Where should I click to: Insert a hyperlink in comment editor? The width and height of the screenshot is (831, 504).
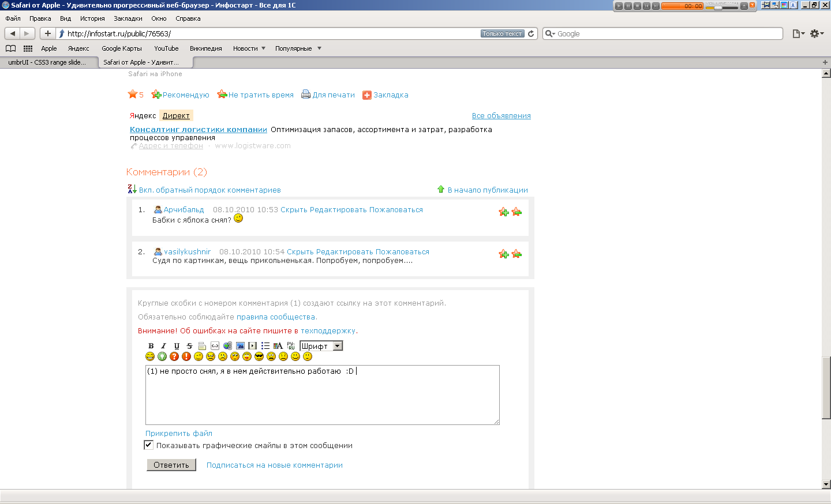pyautogui.click(x=227, y=346)
